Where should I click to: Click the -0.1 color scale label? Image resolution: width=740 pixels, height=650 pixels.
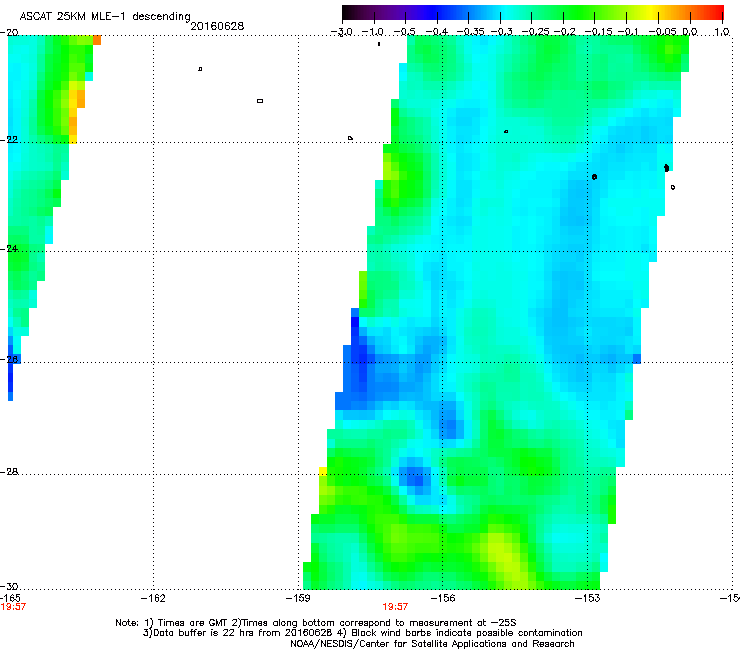(628, 32)
